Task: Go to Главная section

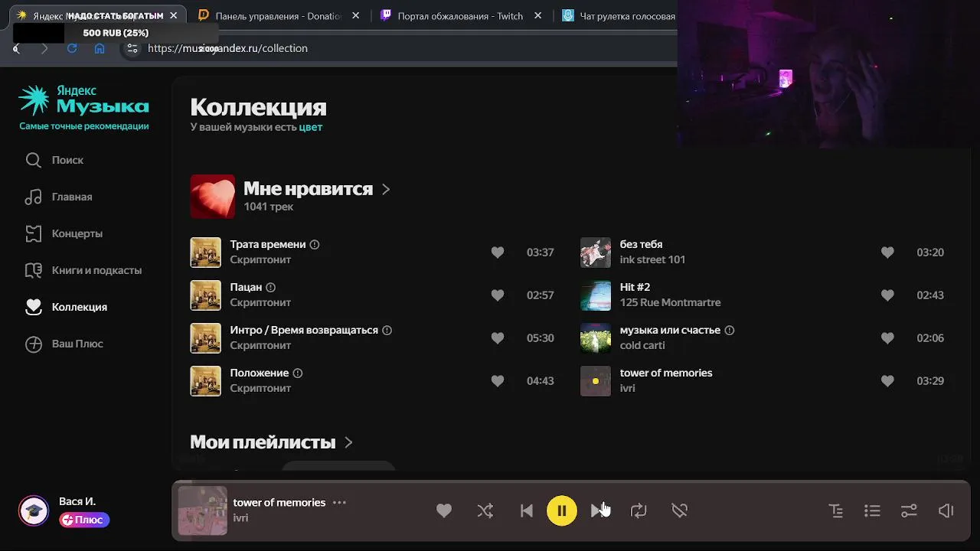Action: point(58,197)
